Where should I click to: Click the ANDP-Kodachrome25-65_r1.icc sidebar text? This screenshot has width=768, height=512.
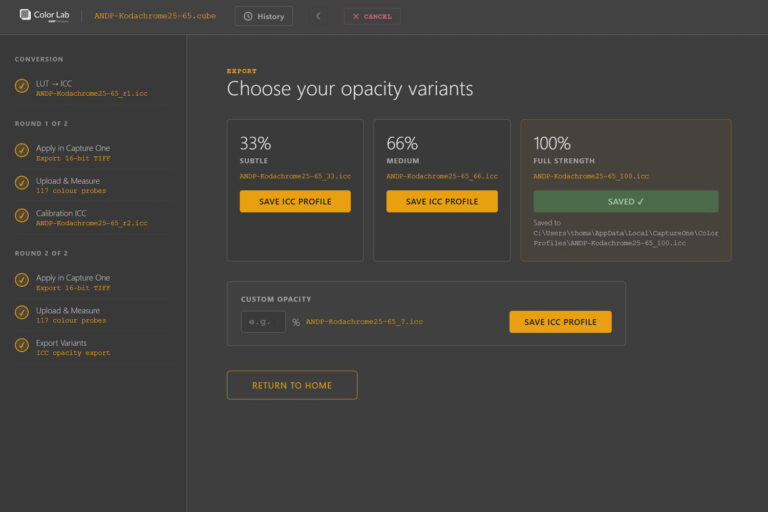point(92,93)
